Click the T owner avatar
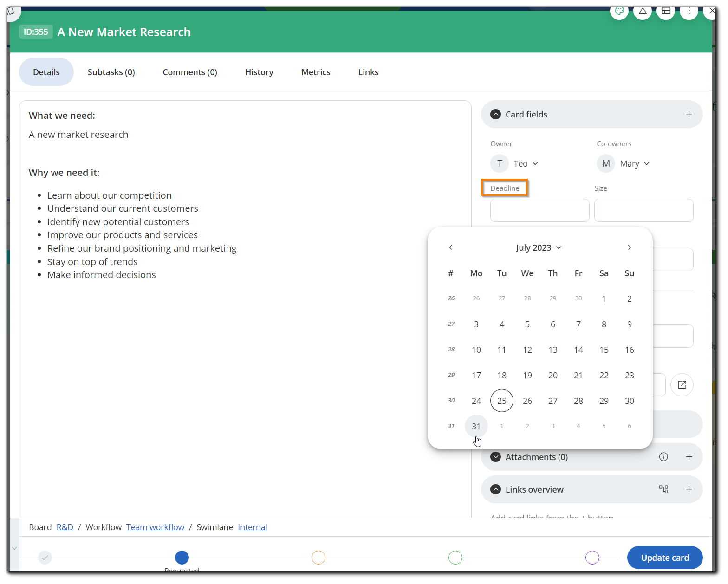728x584 pixels. point(500,163)
